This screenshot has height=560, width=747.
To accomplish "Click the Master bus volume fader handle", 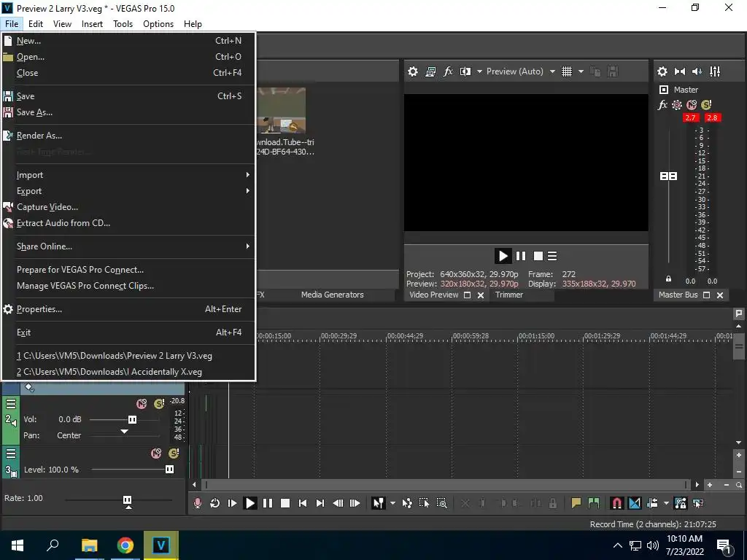I will click(x=668, y=176).
